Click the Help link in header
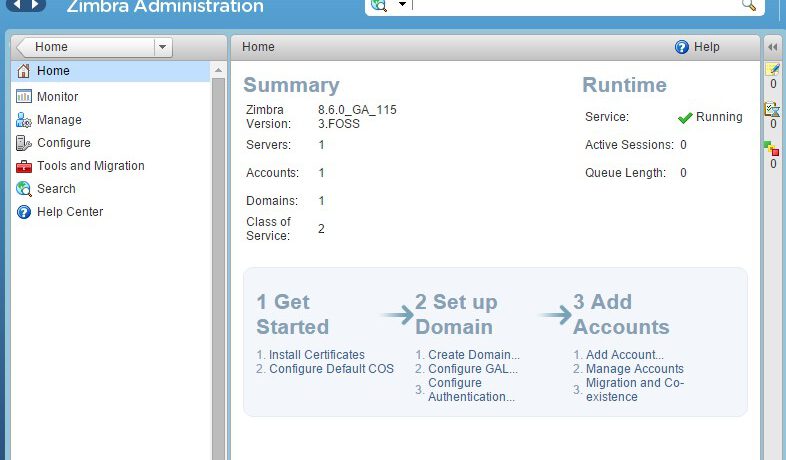 click(x=706, y=47)
